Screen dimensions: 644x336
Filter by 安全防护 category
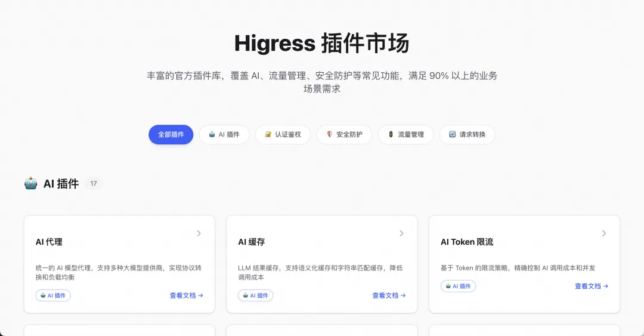point(344,134)
